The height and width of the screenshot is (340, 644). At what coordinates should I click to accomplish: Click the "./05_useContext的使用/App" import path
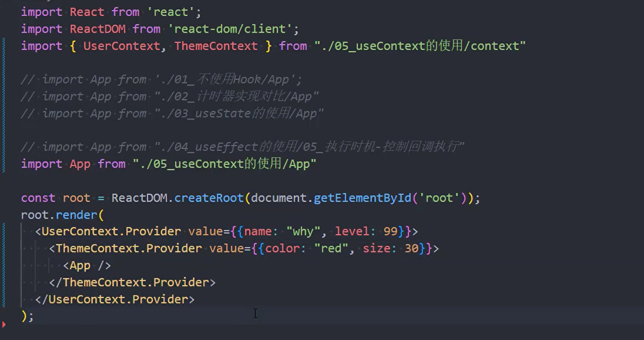pos(224,164)
